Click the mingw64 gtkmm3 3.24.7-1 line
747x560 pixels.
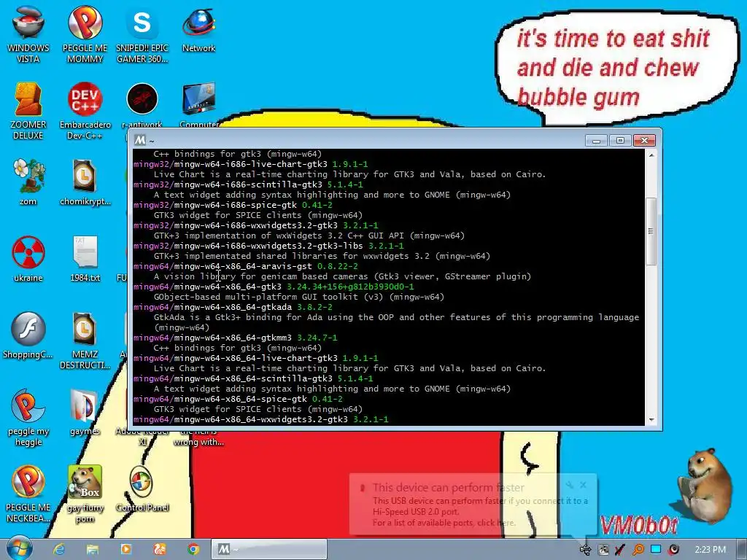236,338
